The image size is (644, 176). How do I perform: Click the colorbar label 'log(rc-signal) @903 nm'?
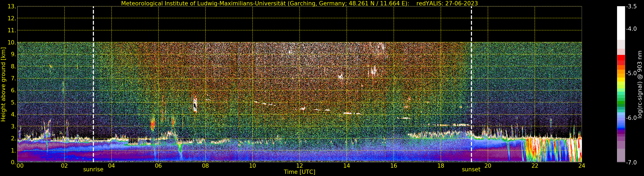(640, 84)
